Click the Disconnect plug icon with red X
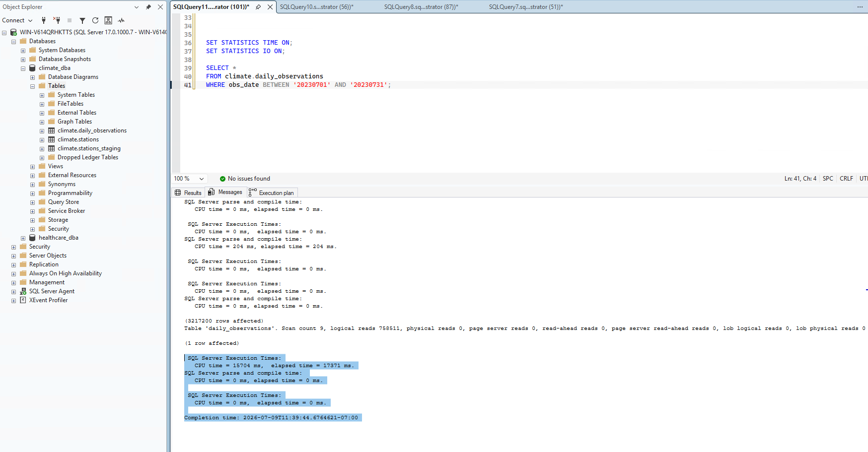Screen dimensions: 868x452 57,20
